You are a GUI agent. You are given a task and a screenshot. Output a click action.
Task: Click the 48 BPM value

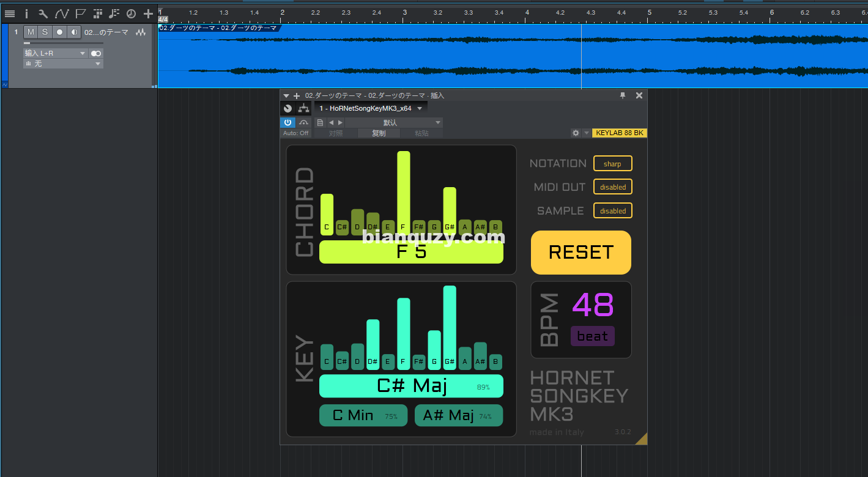point(593,305)
